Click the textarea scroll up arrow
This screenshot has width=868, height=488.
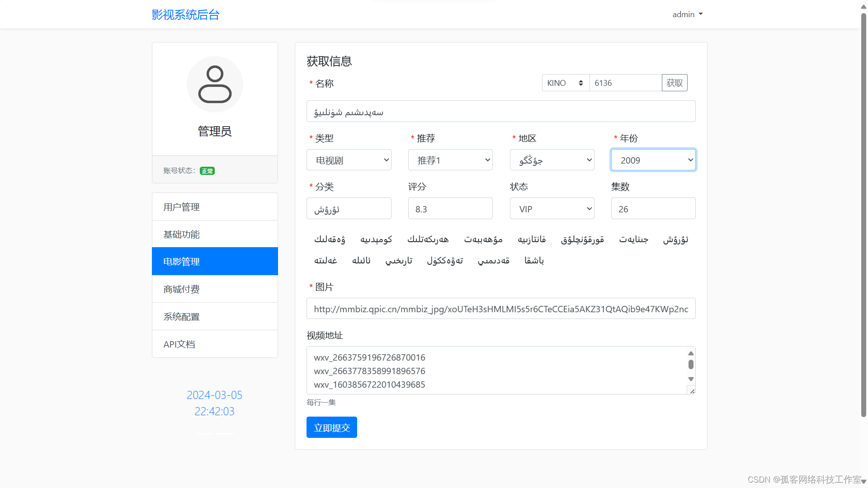tap(691, 353)
